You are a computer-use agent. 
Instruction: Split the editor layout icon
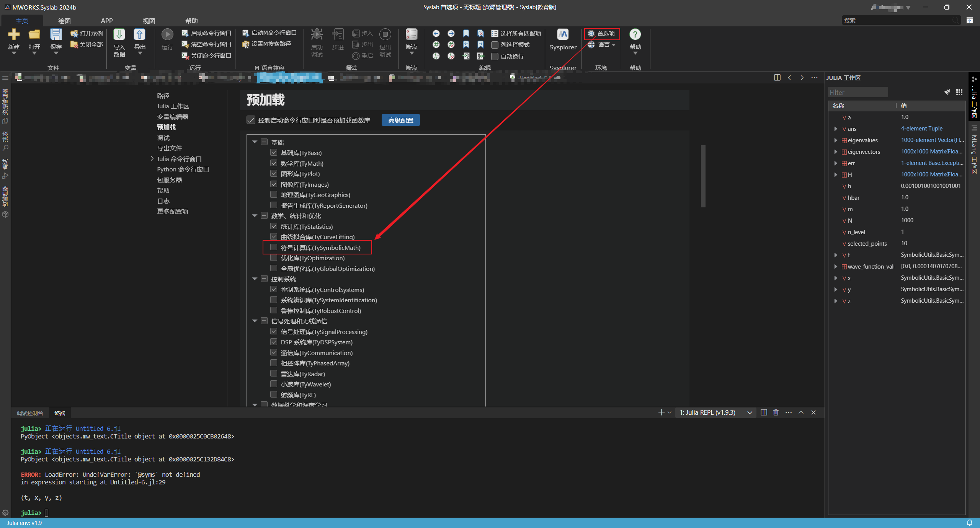pyautogui.click(x=777, y=78)
